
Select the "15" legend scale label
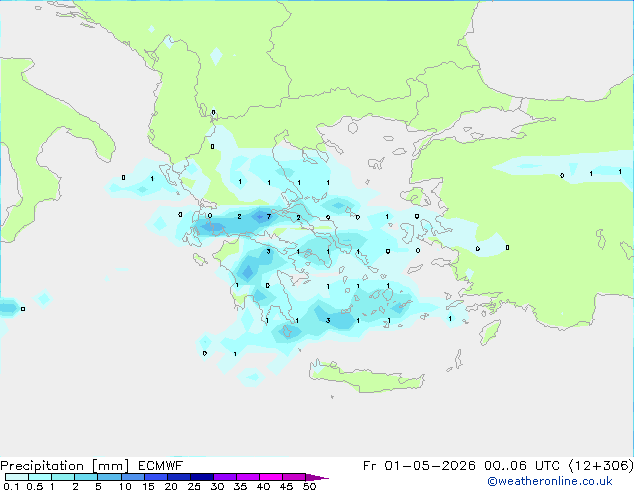point(148,486)
